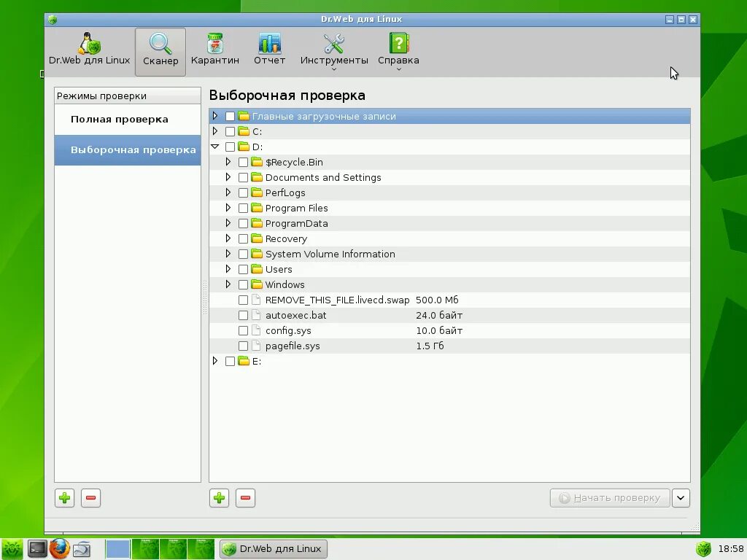The height and width of the screenshot is (560, 747).
Task: Expand the Recovery folder
Action: click(228, 238)
